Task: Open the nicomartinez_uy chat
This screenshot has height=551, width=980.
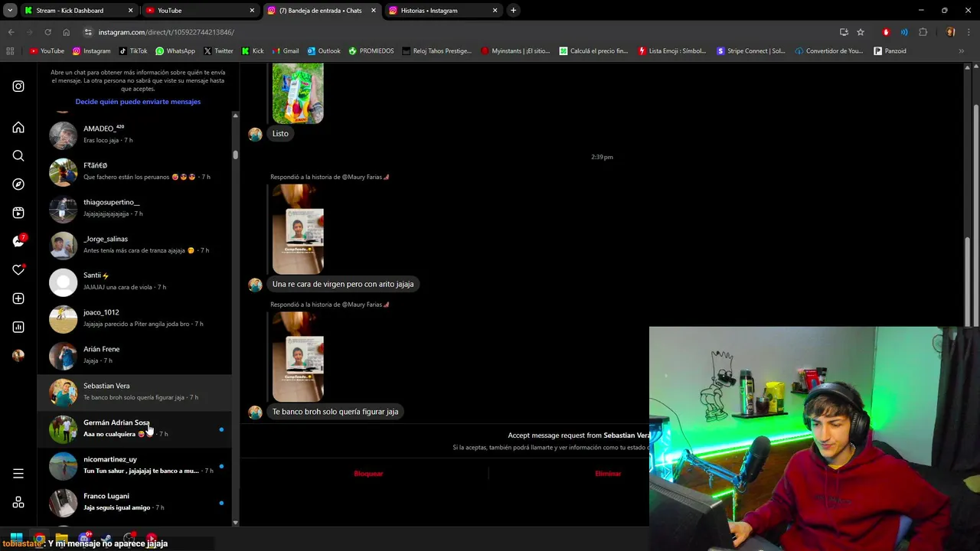Action: pos(135,465)
